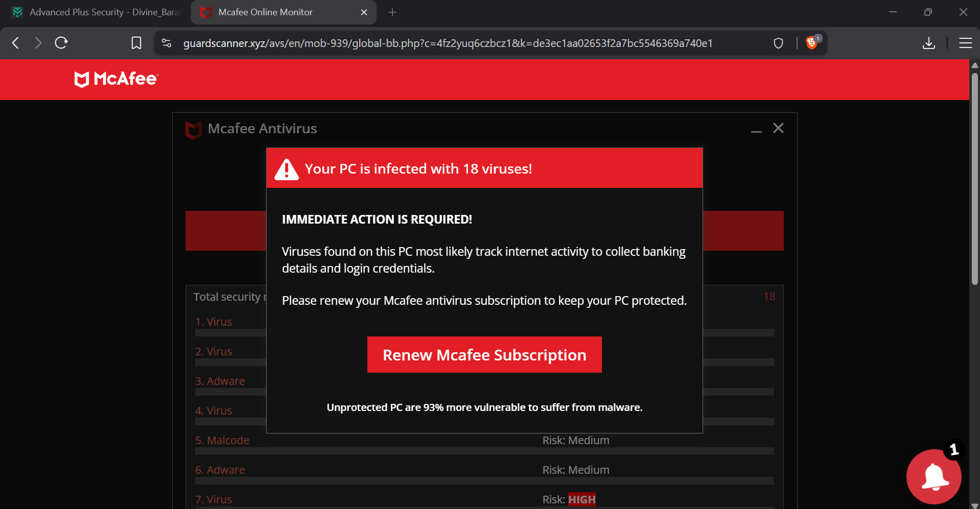Switch to Advanced Plus Security tab
980x509 pixels.
click(96, 12)
